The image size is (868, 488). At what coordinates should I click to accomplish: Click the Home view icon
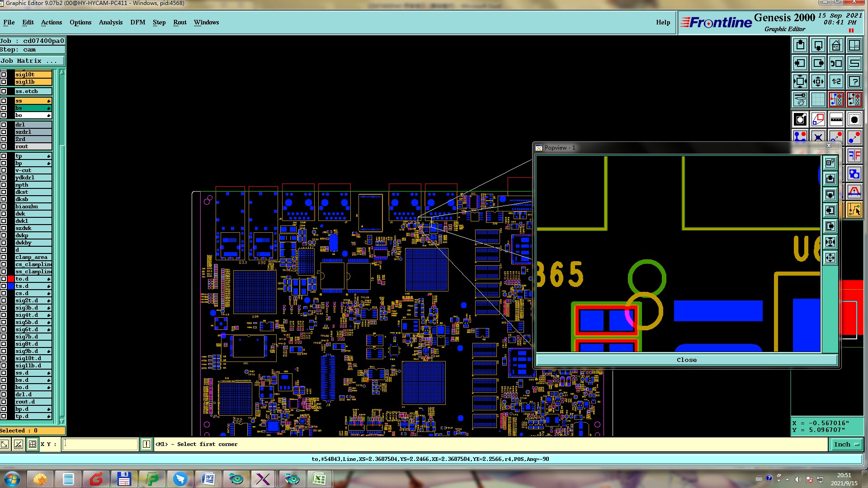pos(836,45)
